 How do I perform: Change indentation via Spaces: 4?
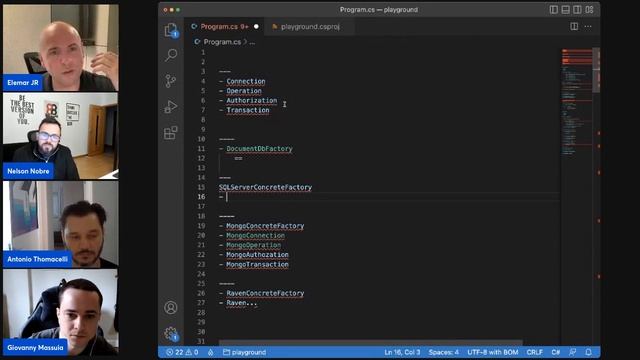(444, 352)
